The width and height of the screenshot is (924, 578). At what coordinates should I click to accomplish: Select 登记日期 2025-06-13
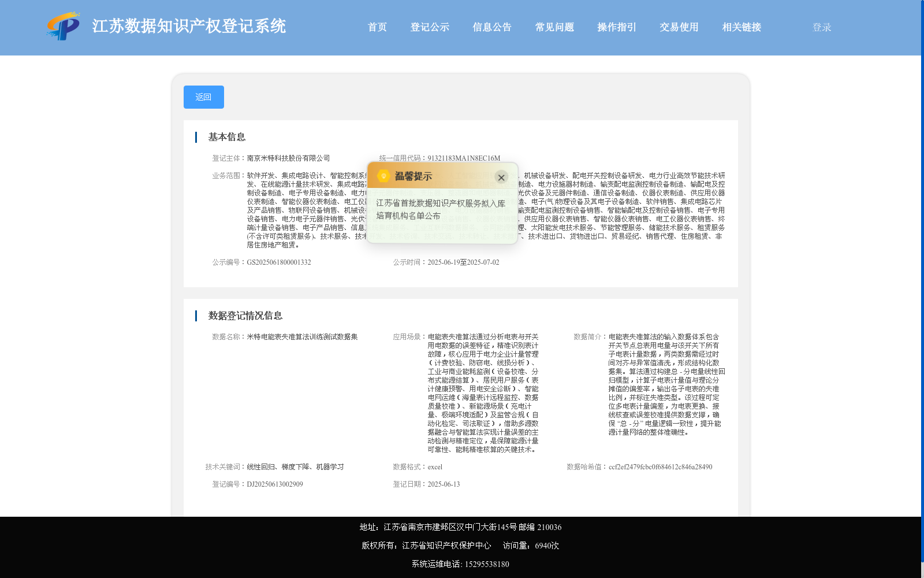444,484
